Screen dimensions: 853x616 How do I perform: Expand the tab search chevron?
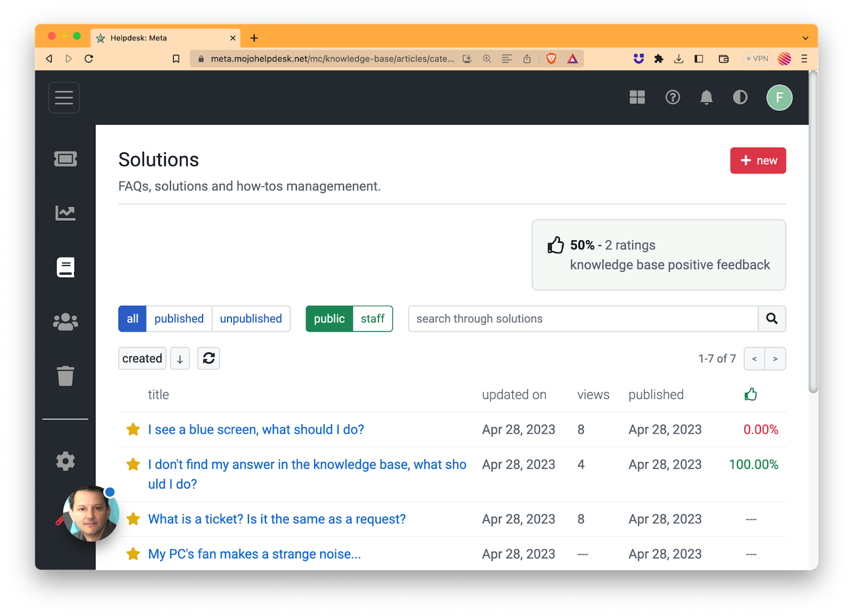(x=806, y=38)
